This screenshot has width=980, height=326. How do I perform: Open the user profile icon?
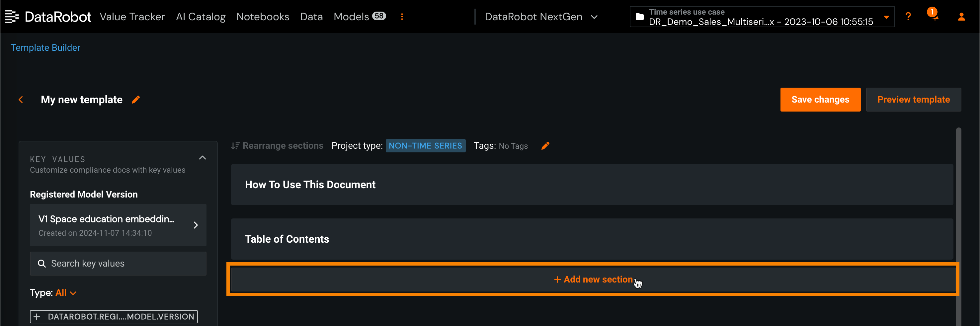point(961,16)
